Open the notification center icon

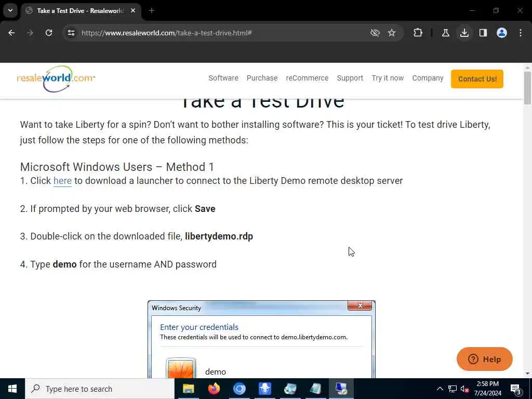tap(516, 389)
